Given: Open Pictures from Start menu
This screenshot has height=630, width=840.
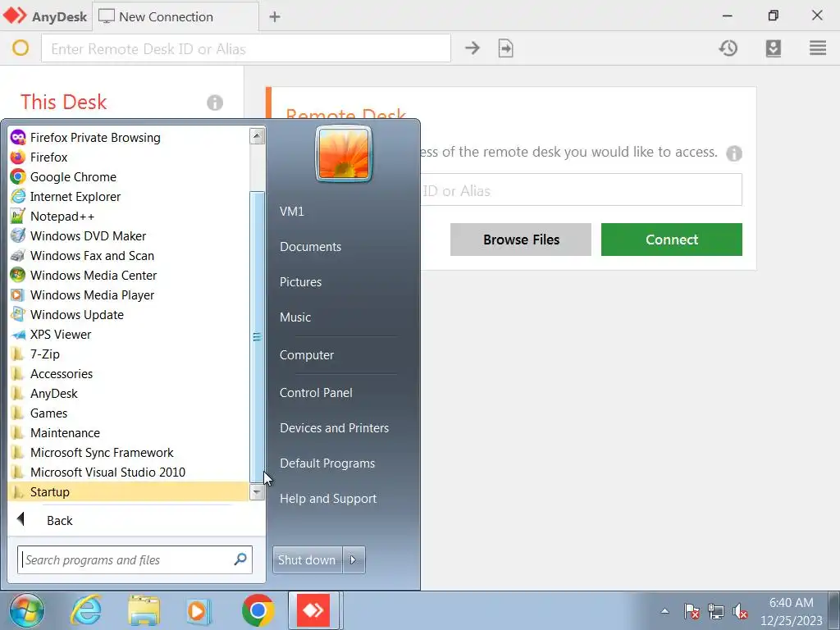Looking at the screenshot, I should (300, 282).
